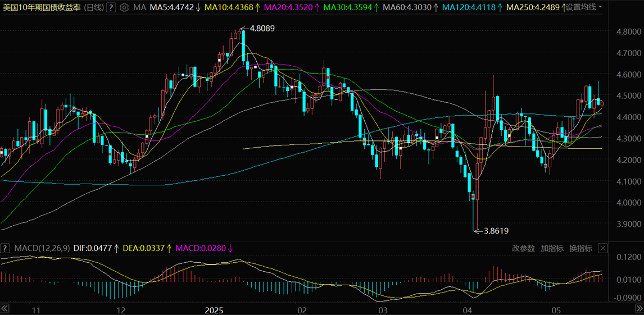Click the 05 month timeline marker
The width and height of the screenshot is (644, 315).
coord(556,310)
